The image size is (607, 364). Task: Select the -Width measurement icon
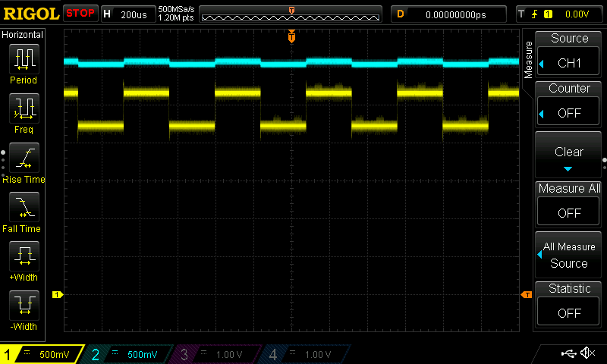24,306
